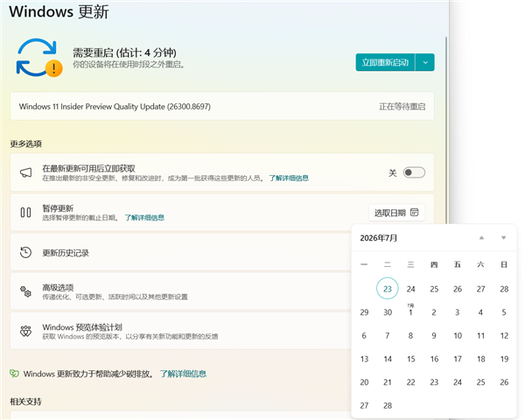
Task: Go to previous month in calendar
Action: 481,238
